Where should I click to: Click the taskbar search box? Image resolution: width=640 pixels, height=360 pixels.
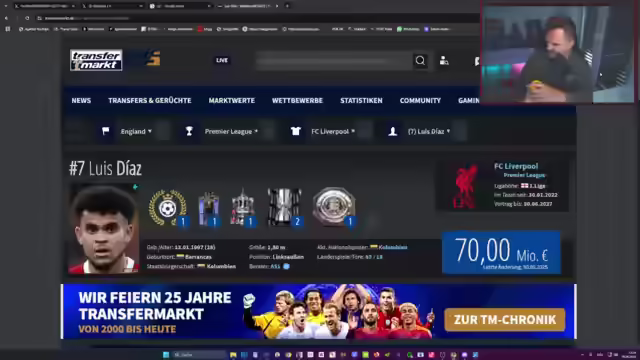pos(199,355)
